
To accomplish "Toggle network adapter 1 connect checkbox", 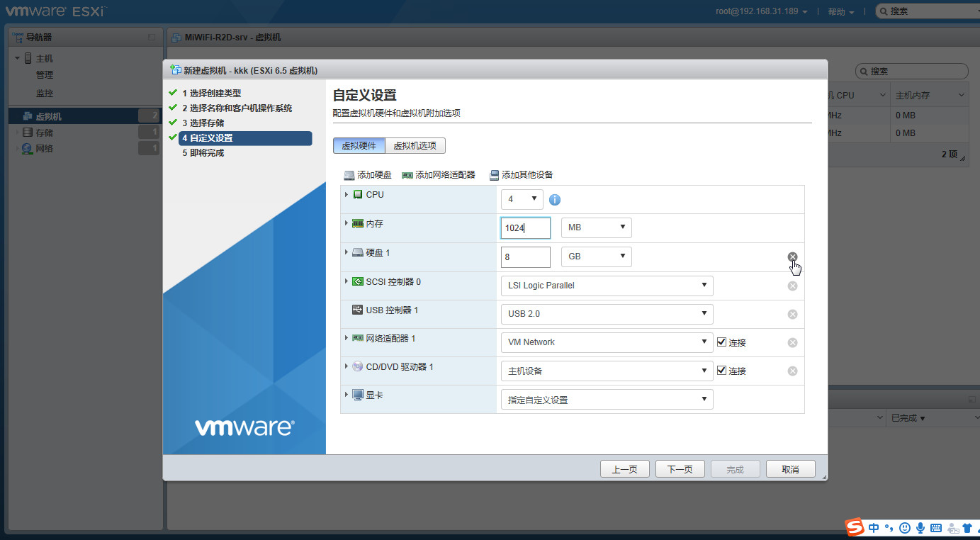I will coord(721,342).
